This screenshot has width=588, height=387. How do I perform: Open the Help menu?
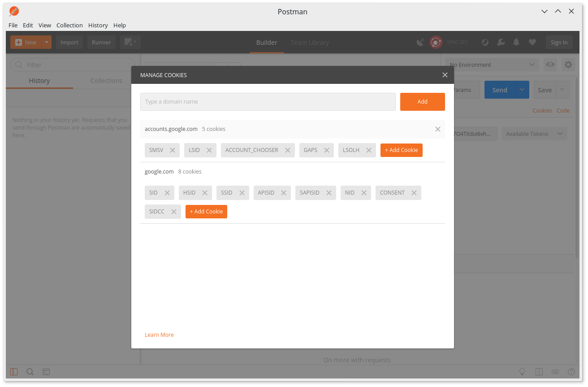pos(120,26)
